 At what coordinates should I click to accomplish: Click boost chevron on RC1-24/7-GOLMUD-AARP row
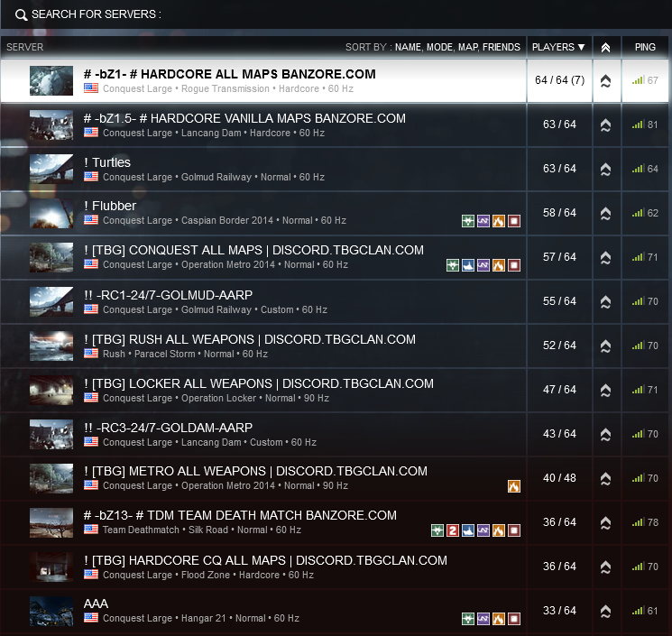tap(605, 301)
